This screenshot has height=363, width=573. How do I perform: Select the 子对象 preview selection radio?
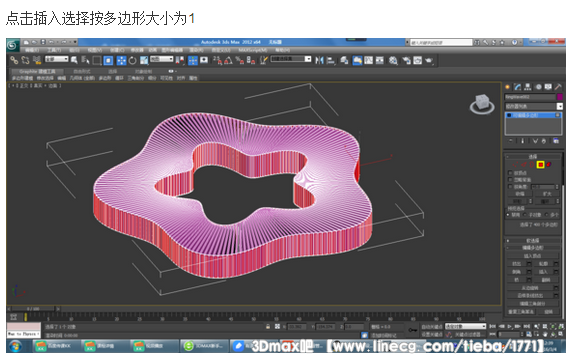[x=524, y=215]
